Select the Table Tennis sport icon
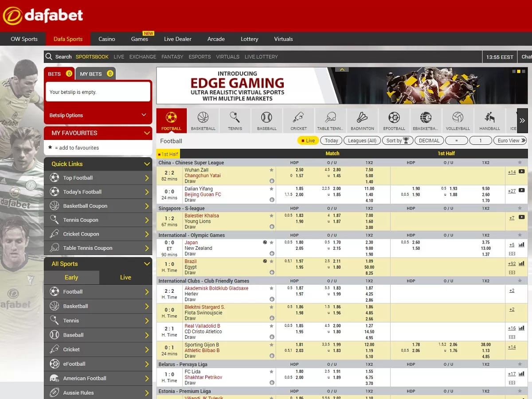The image size is (532, 399). (330, 120)
